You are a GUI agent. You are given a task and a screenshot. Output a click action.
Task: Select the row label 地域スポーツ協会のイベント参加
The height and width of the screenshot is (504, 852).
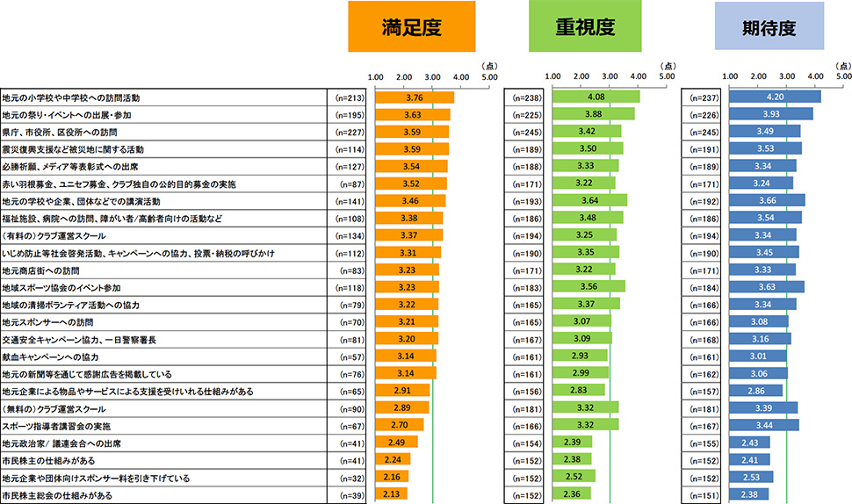pos(61,288)
